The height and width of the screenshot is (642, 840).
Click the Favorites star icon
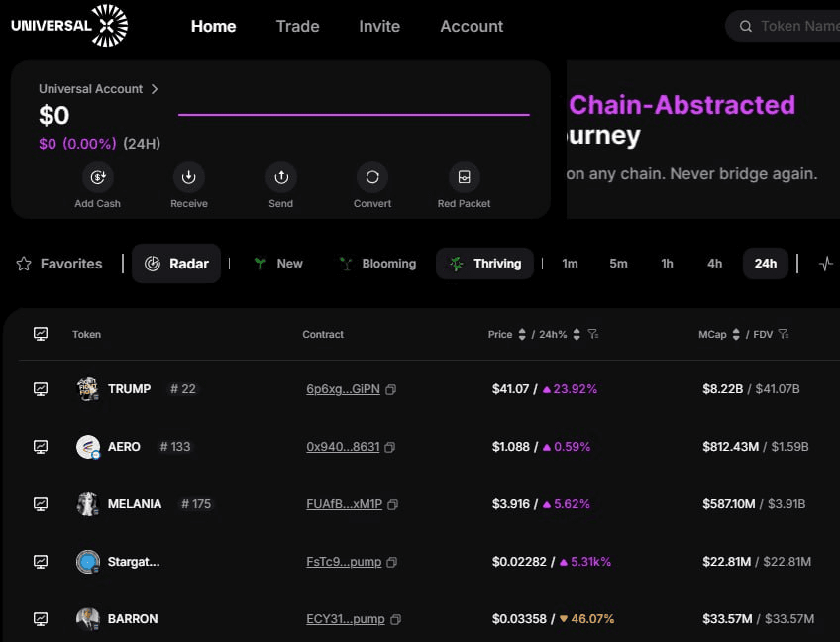tap(24, 264)
